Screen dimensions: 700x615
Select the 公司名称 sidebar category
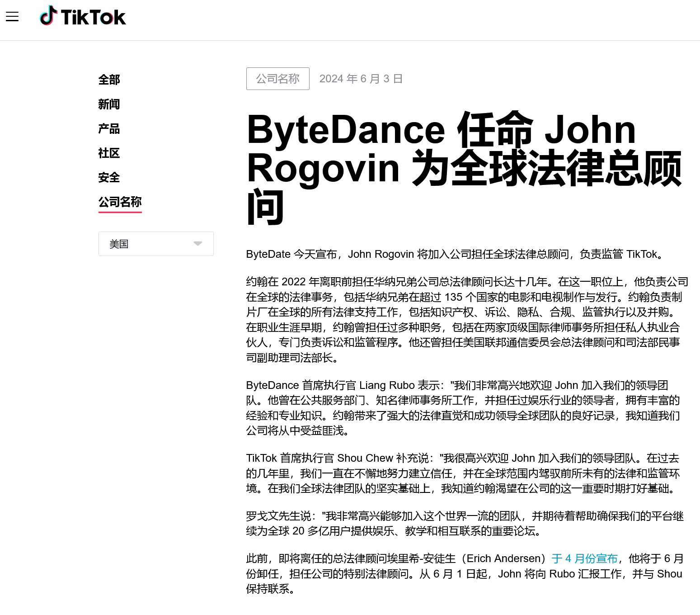pyautogui.click(x=120, y=202)
